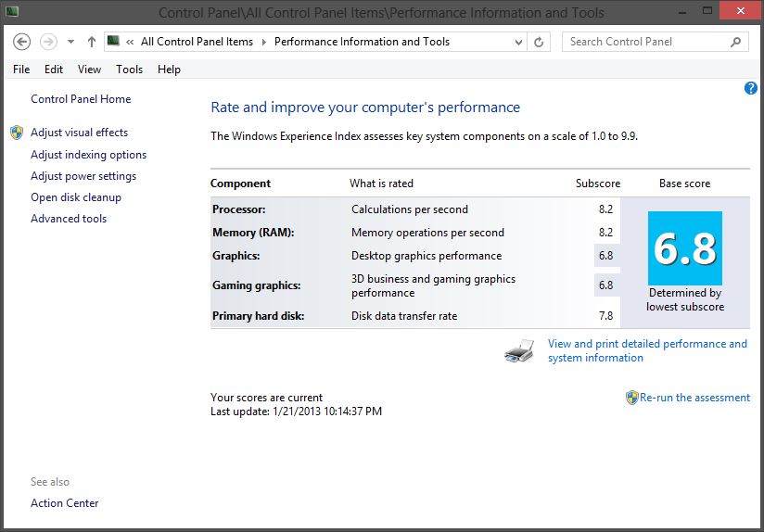Screen dimensions: 764x532
Task: Maximize the Control Panel window
Action: [x=707, y=11]
